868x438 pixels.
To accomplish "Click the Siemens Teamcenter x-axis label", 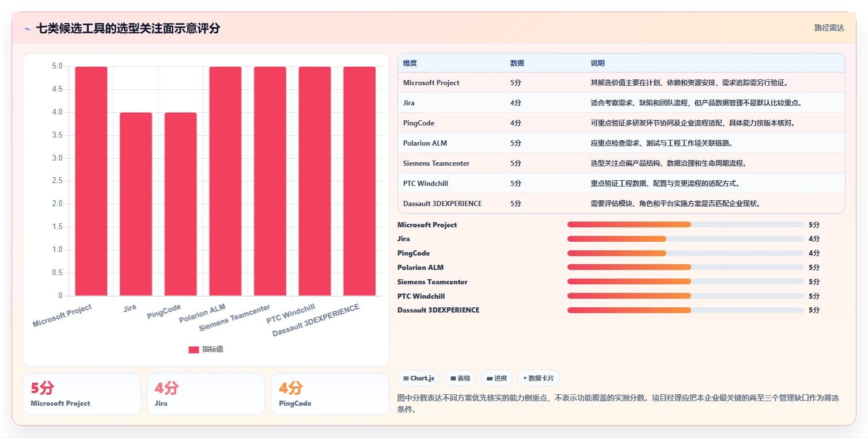I will coord(235,318).
